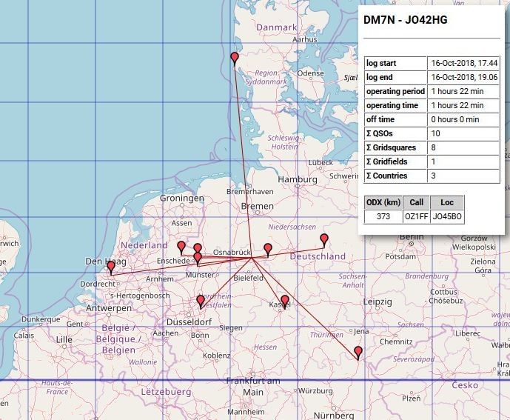The image size is (510, 420).
Task: Click the DM7N - JO42HG panel title
Action: 406,20
